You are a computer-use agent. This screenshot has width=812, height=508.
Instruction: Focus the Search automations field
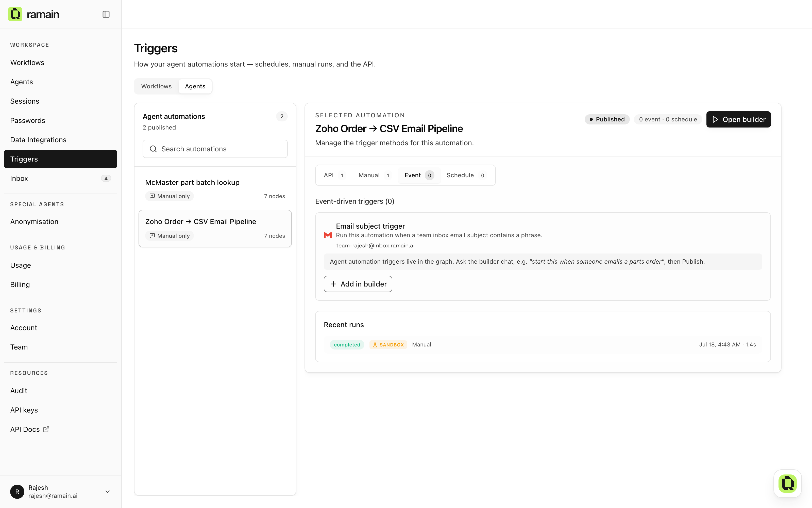tap(215, 149)
